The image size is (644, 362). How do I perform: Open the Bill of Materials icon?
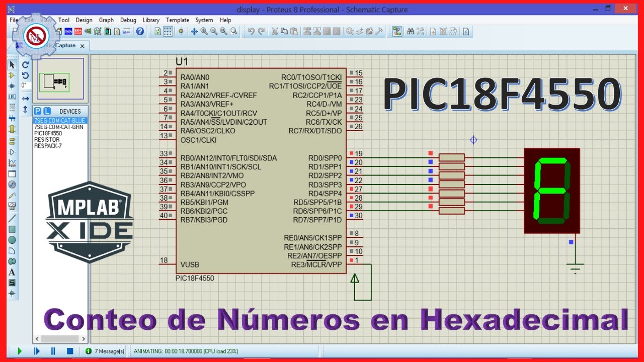pos(117,31)
